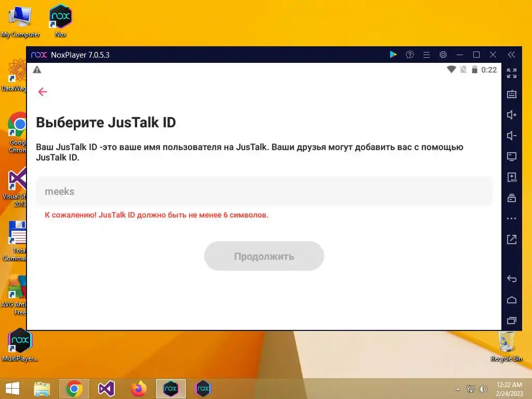Open Windows Start button
Viewport: 532px width, 399px height.
click(x=12, y=389)
